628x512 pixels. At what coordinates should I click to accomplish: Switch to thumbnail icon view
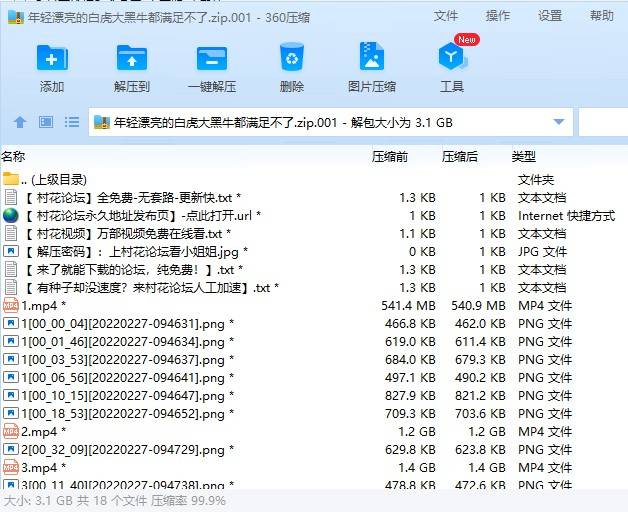pyautogui.click(x=45, y=122)
